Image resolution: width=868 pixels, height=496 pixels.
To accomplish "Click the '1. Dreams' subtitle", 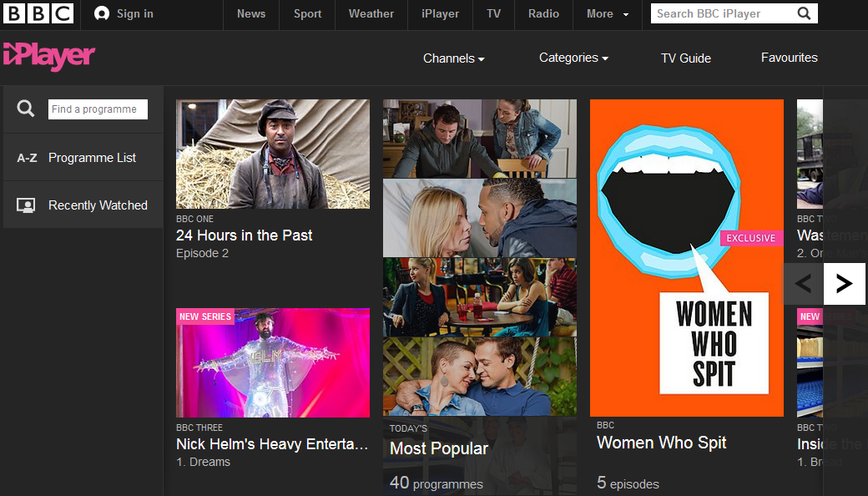I will pos(203,462).
